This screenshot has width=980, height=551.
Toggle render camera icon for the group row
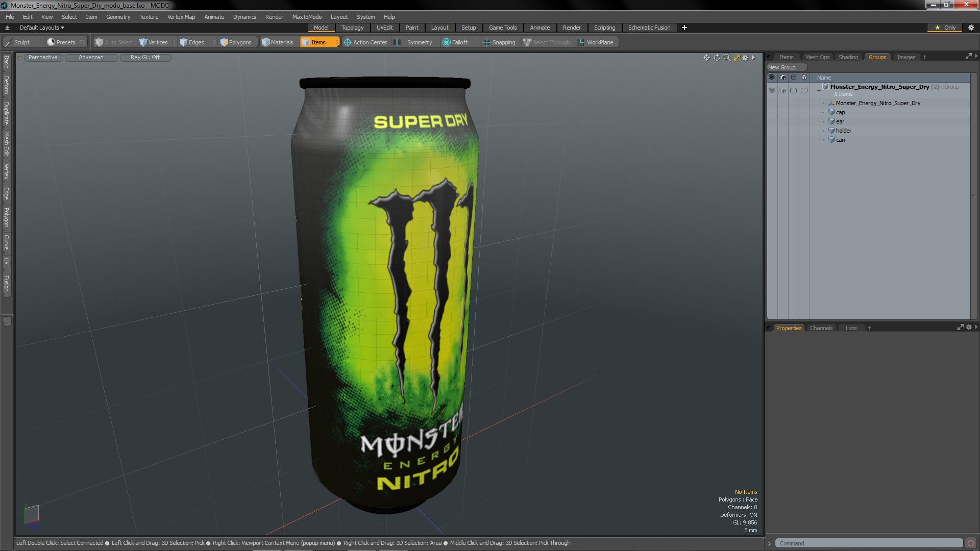point(783,90)
